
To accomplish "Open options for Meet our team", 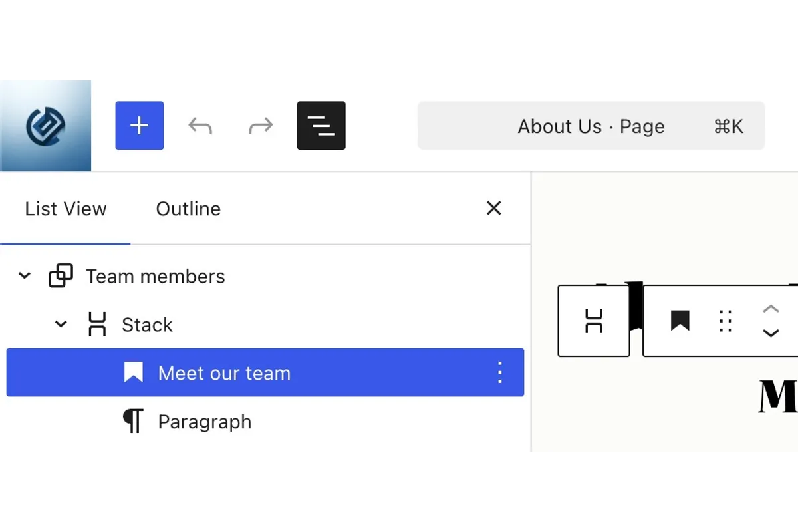I will [500, 373].
